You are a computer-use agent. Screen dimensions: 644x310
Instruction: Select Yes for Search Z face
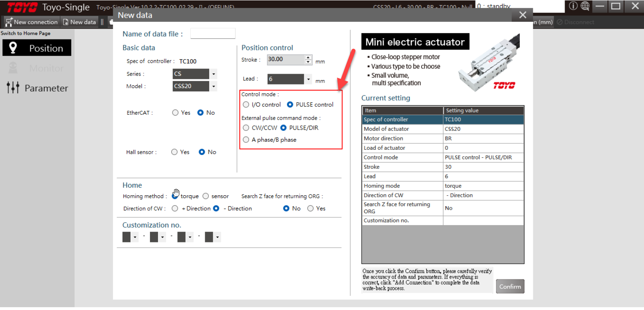[311, 209]
